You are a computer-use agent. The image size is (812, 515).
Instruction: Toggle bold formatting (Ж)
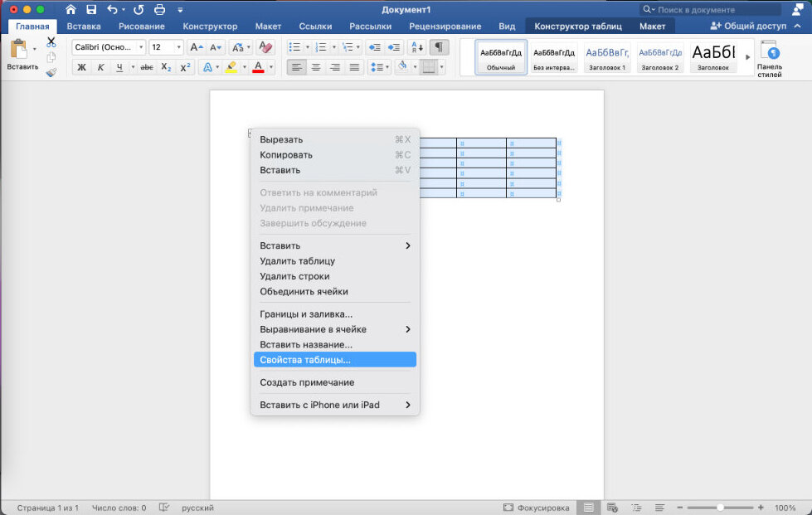[x=81, y=67]
